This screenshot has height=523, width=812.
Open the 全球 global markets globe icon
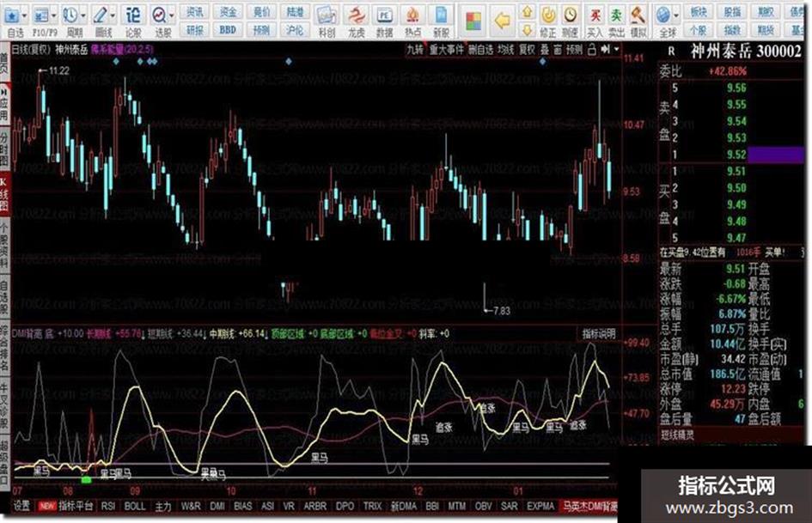663,15
